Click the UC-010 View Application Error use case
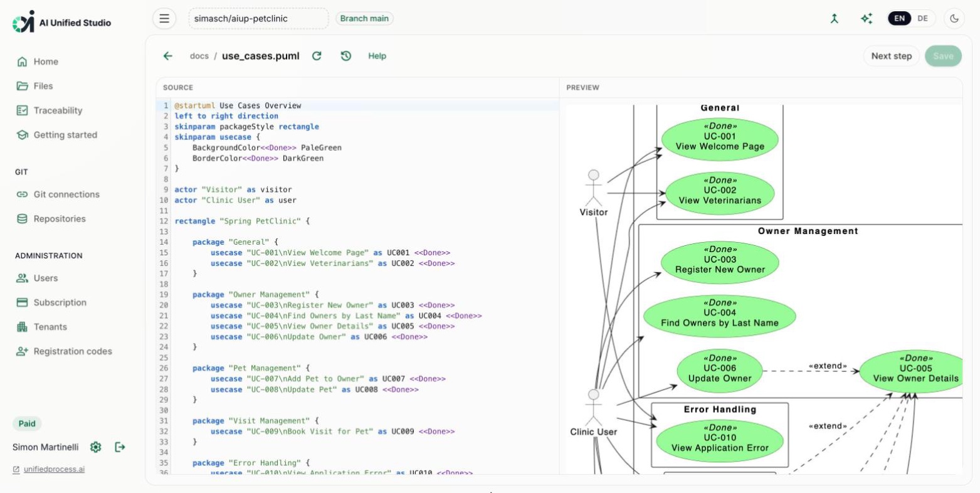 click(720, 442)
